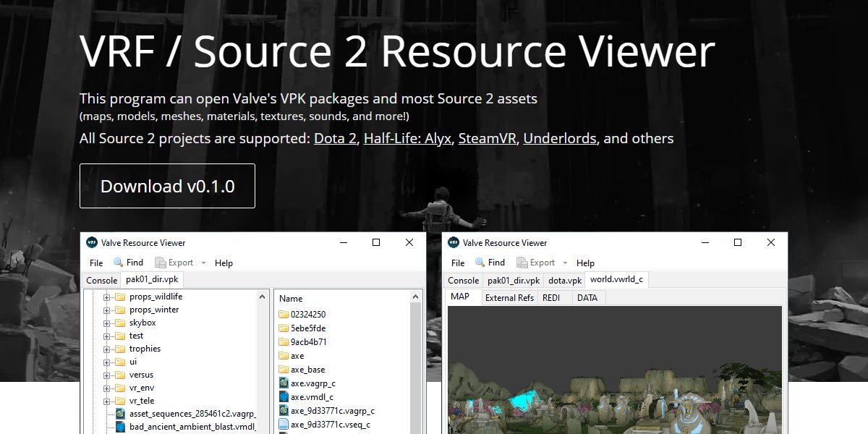Open File menu in left window
Viewport: 868px width, 434px height.
click(96, 263)
